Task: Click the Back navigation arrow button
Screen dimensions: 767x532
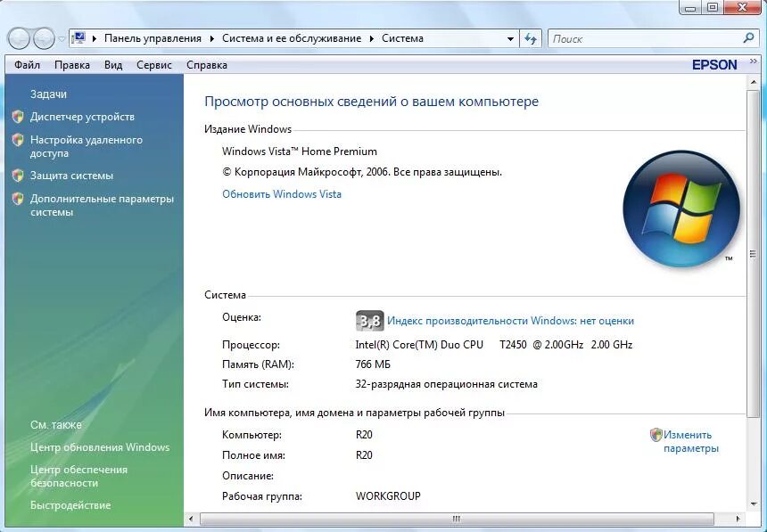Action: (x=20, y=38)
